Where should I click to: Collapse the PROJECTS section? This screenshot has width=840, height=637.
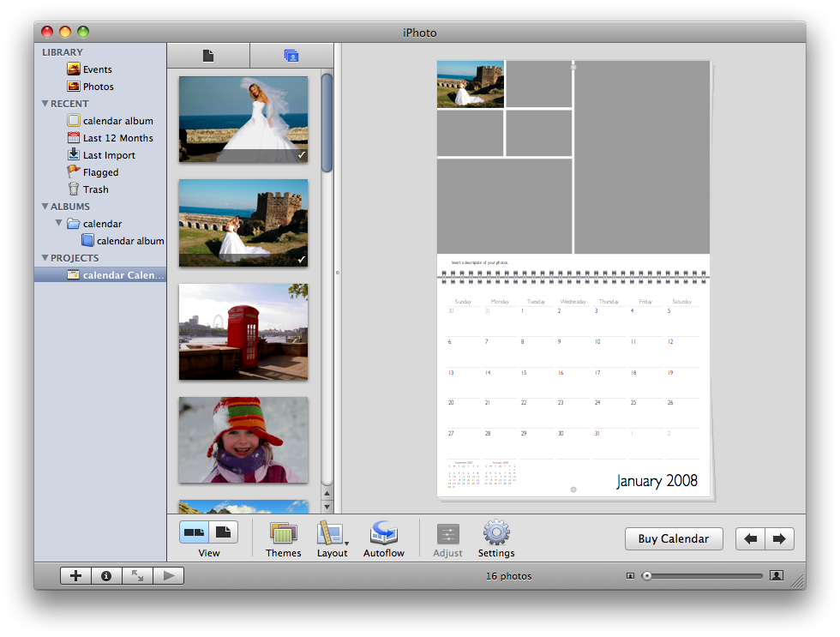[x=45, y=258]
